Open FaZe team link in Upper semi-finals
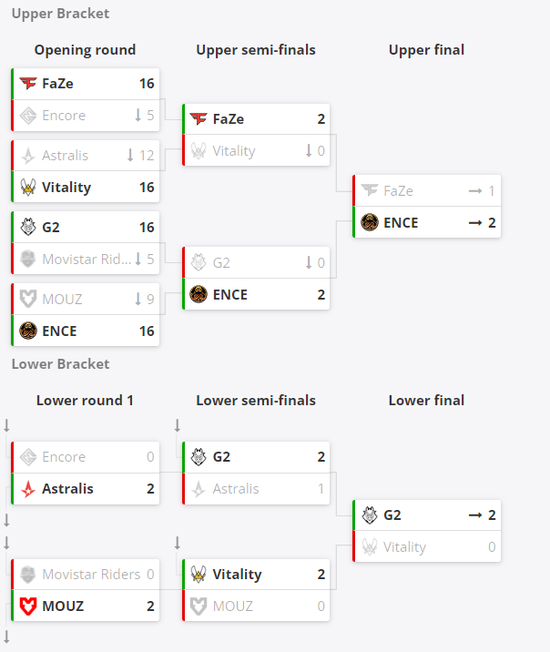 [x=228, y=119]
